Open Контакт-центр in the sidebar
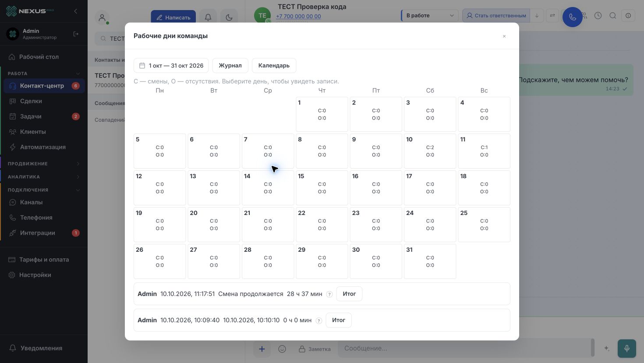644x363 pixels. point(44,86)
